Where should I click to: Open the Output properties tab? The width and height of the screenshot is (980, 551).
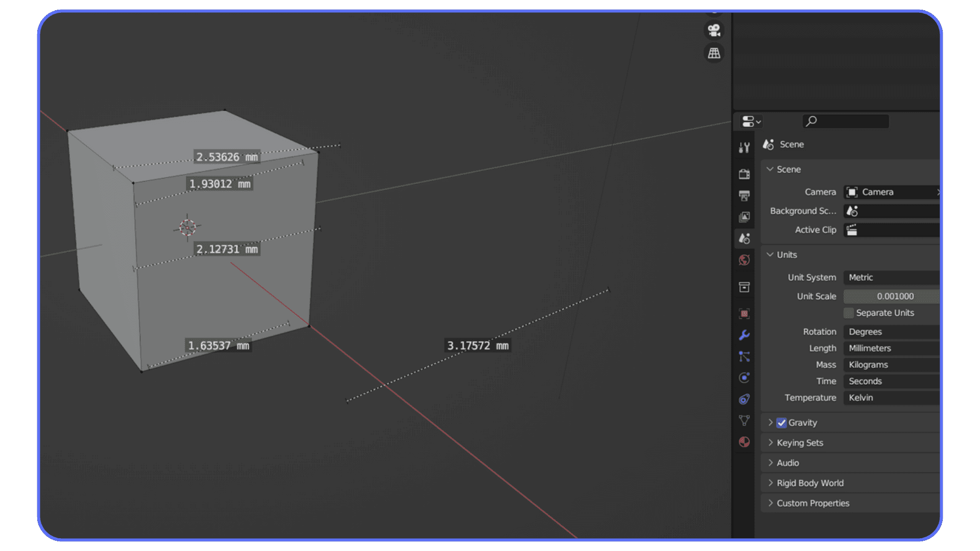pyautogui.click(x=744, y=195)
